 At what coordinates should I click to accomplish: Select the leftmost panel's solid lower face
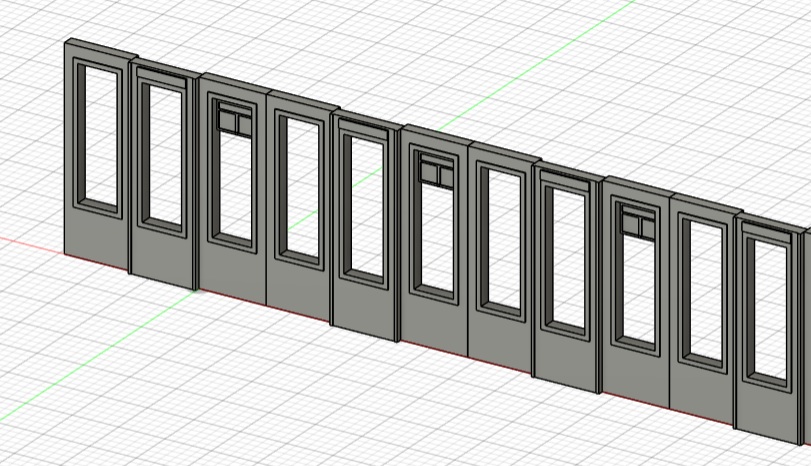pos(95,240)
